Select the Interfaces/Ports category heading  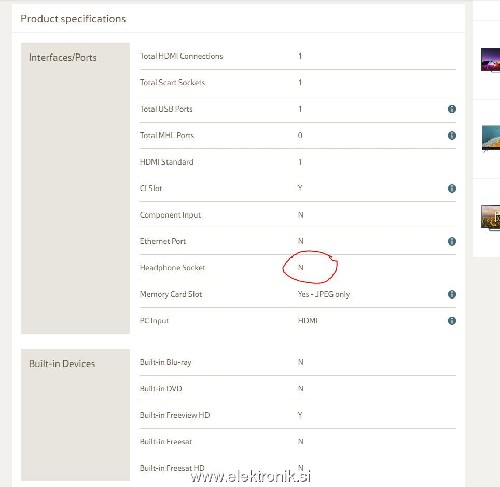63,58
